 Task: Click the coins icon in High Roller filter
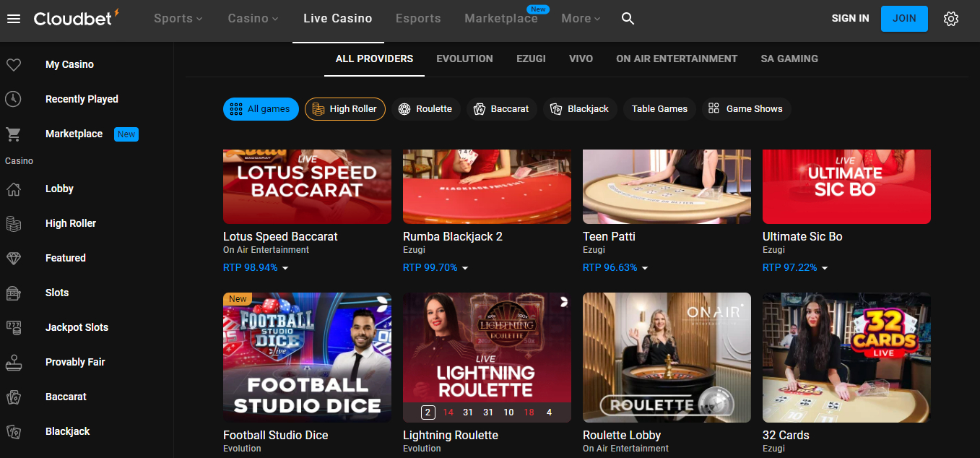318,109
